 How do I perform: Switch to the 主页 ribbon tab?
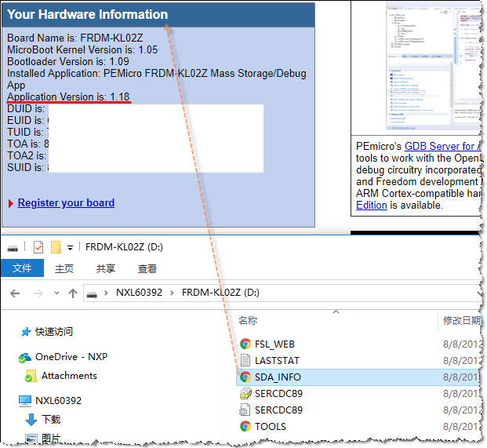(64, 269)
